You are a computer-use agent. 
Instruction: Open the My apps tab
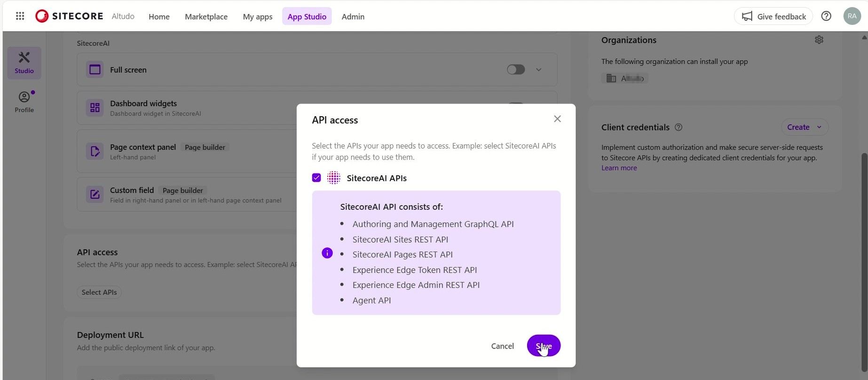(x=258, y=16)
